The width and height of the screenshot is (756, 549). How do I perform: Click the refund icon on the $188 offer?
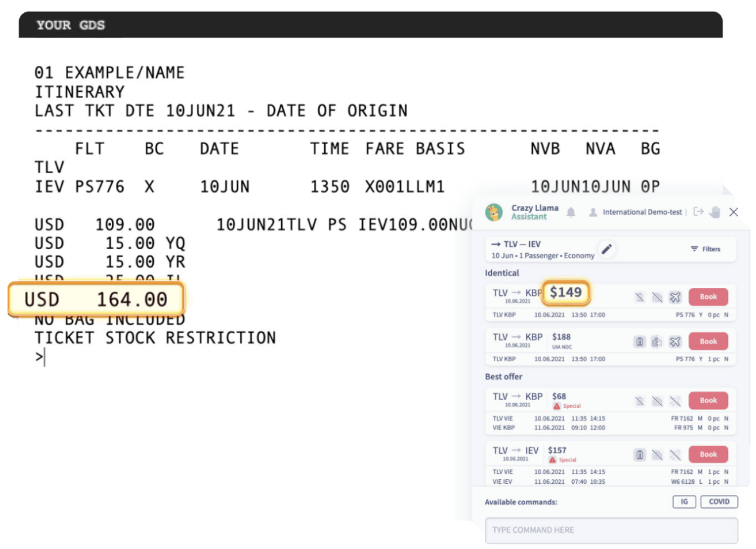[657, 341]
